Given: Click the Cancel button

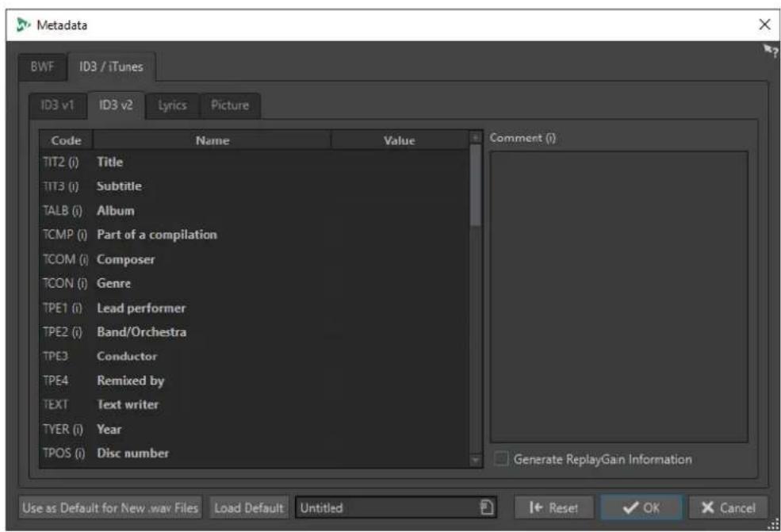Looking at the screenshot, I should 728,507.
